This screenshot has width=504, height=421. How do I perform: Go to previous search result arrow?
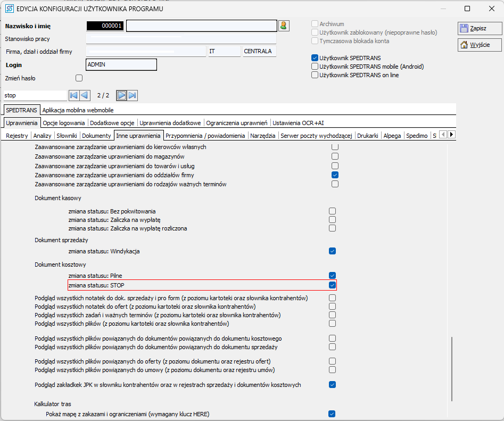pos(84,95)
